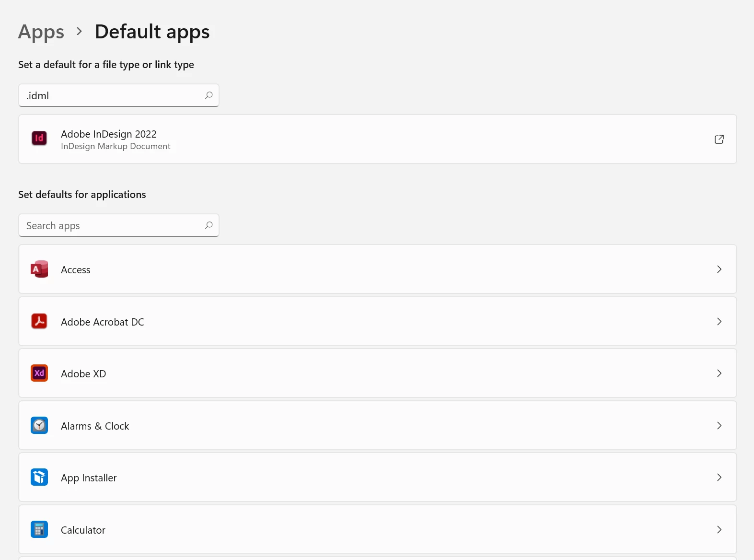Expand the App Installer chevron
754x560 pixels.
719,478
